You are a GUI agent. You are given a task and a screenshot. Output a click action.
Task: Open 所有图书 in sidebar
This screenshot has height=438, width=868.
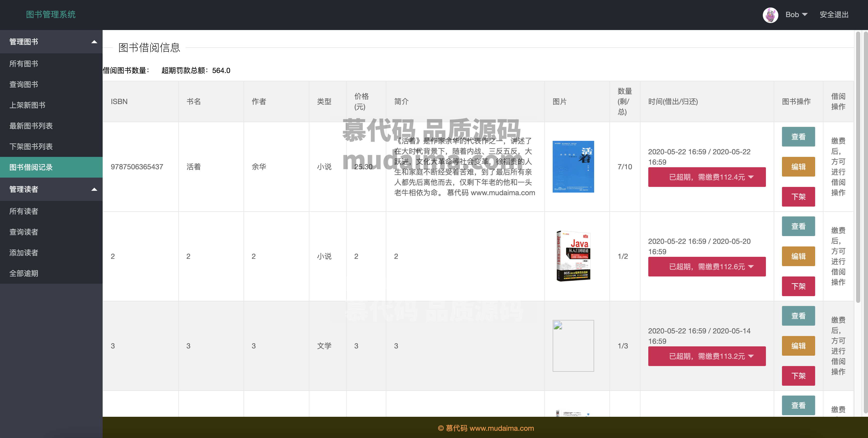(51, 64)
